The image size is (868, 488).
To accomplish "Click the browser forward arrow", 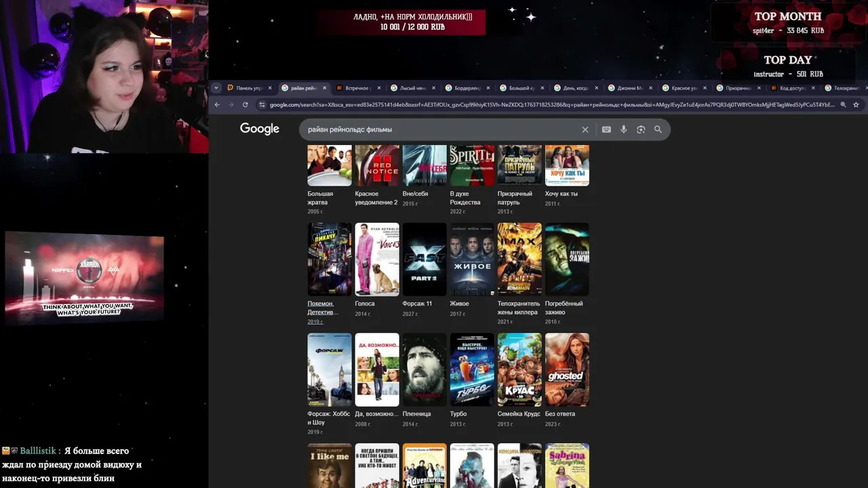I will point(231,104).
